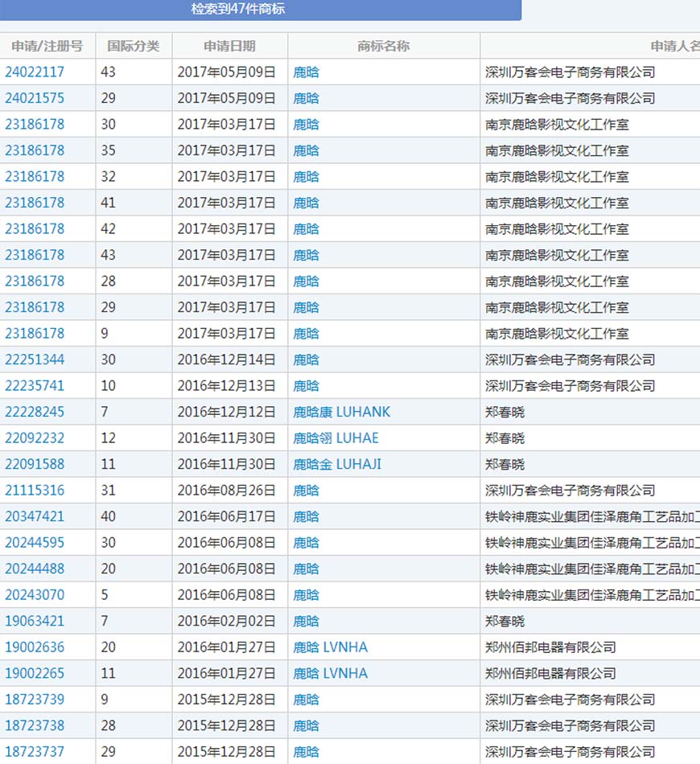Viewport: 700px width, 764px height.
Task: View registration number 22235741 details
Action: (x=35, y=386)
